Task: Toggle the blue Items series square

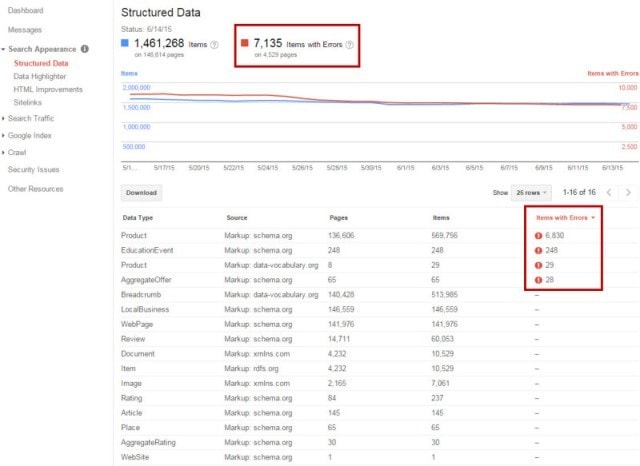Action: 125,44
